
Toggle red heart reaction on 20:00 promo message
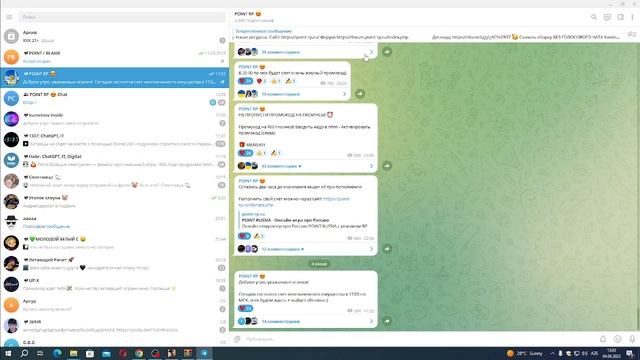(x=261, y=81)
